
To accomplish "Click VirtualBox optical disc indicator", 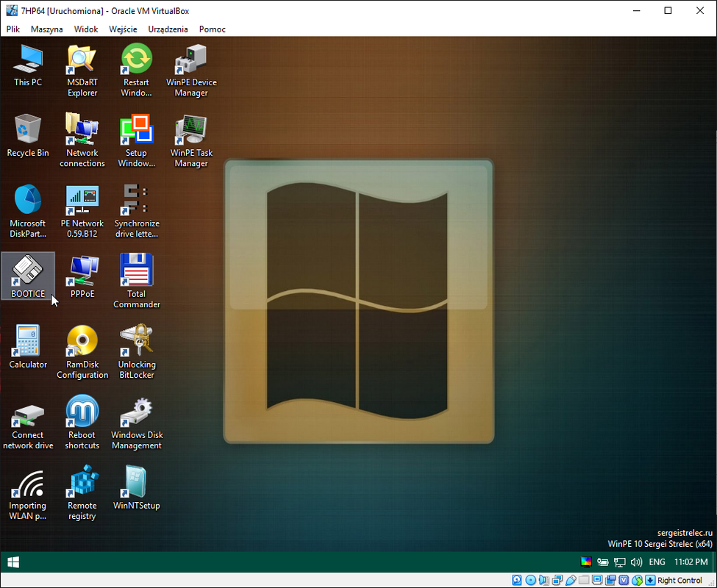I will click(530, 580).
